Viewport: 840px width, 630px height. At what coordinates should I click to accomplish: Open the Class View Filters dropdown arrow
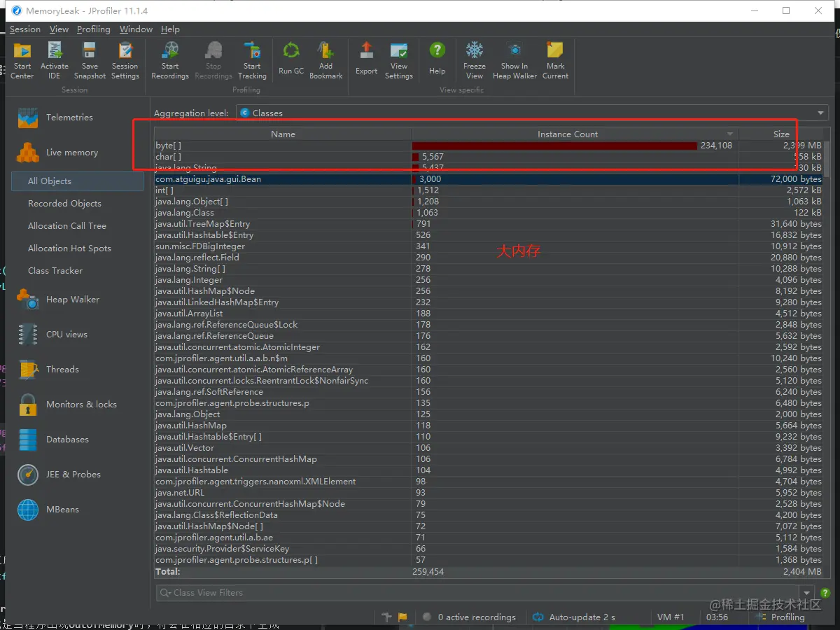pyautogui.click(x=808, y=593)
